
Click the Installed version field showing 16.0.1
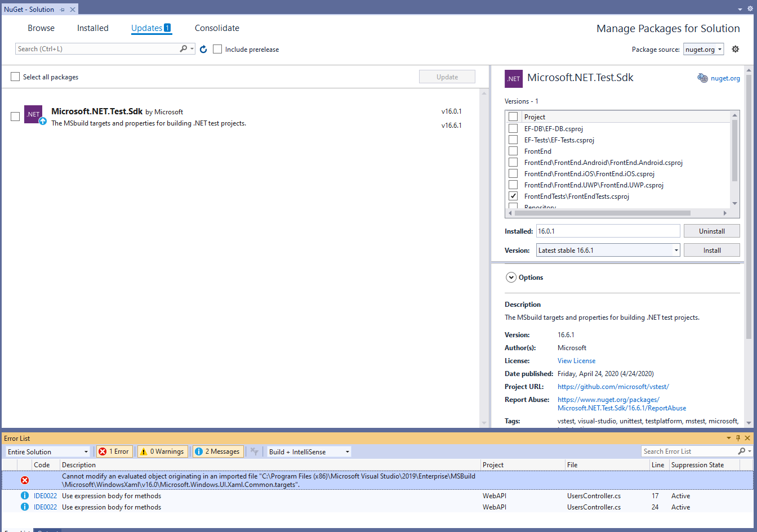point(608,231)
